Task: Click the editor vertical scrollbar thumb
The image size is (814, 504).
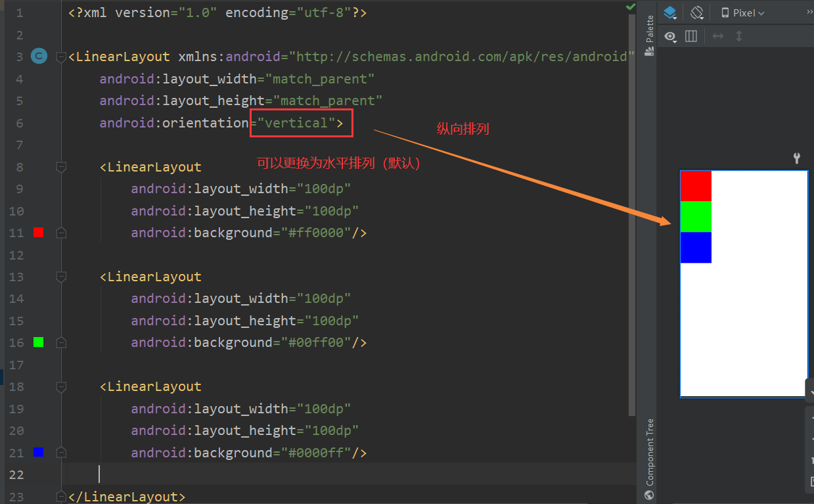Action: [x=632, y=214]
